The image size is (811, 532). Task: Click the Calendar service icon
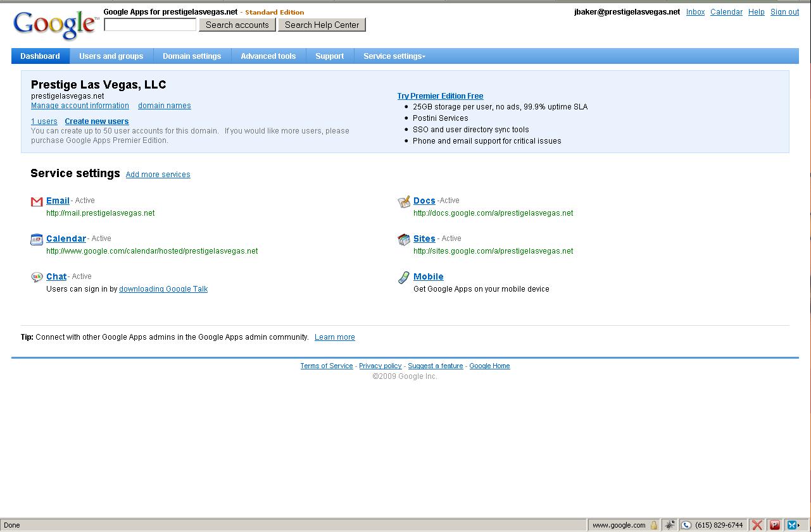[x=37, y=240]
